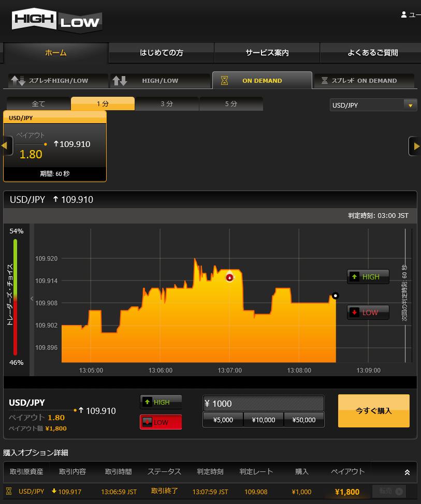421x504 pixels.
Task: Click the 今すぐ購入 buy button
Action: pyautogui.click(x=374, y=411)
